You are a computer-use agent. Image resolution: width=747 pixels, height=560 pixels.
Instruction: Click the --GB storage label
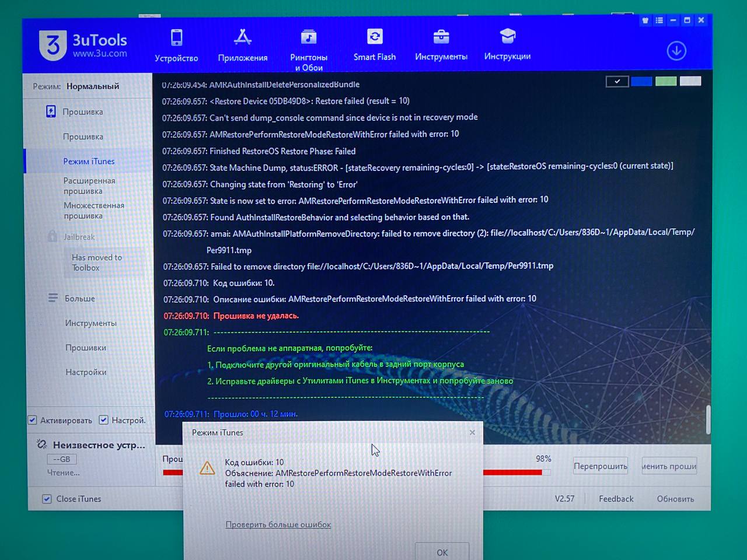61,459
